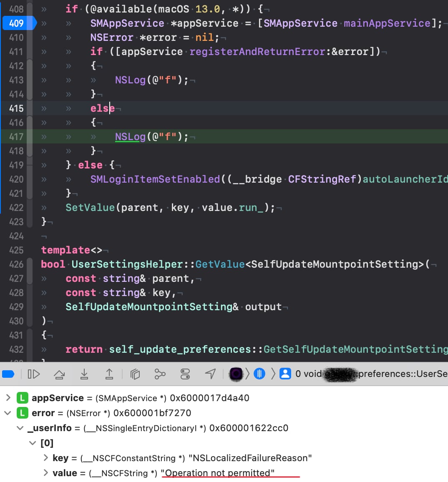The width and height of the screenshot is (448, 482).
Task: Toggle the breakpoint on line 409
Action: coord(17,23)
